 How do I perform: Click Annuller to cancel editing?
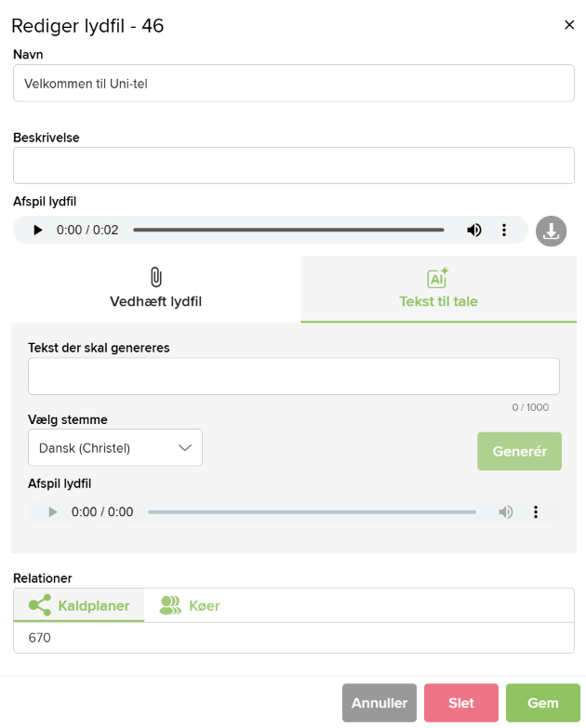[380, 703]
